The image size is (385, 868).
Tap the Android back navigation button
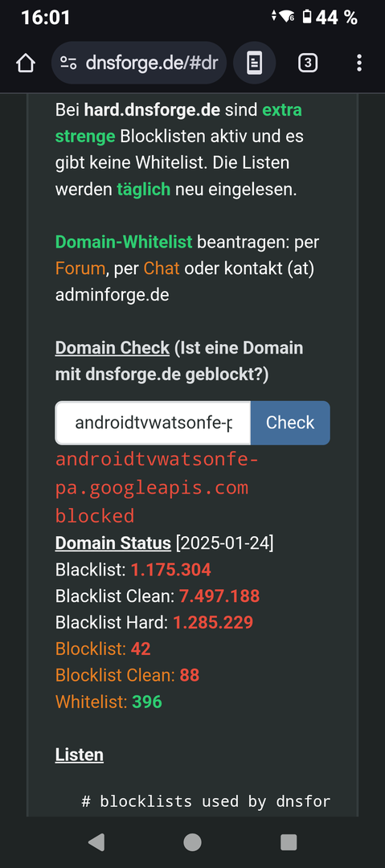click(x=96, y=842)
